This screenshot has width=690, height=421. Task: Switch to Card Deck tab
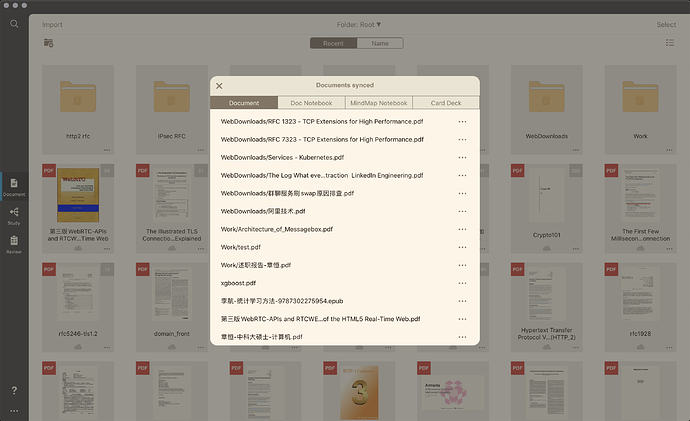tap(446, 103)
